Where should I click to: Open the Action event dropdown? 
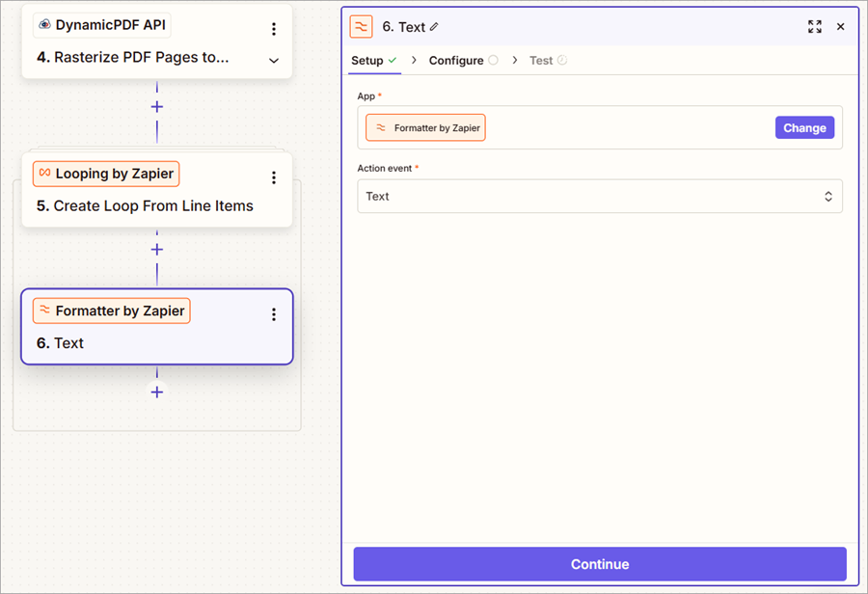pyautogui.click(x=599, y=196)
